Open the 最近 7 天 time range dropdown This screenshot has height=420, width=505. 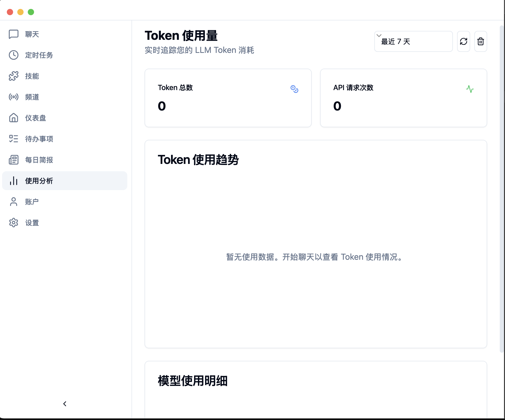pos(413,41)
